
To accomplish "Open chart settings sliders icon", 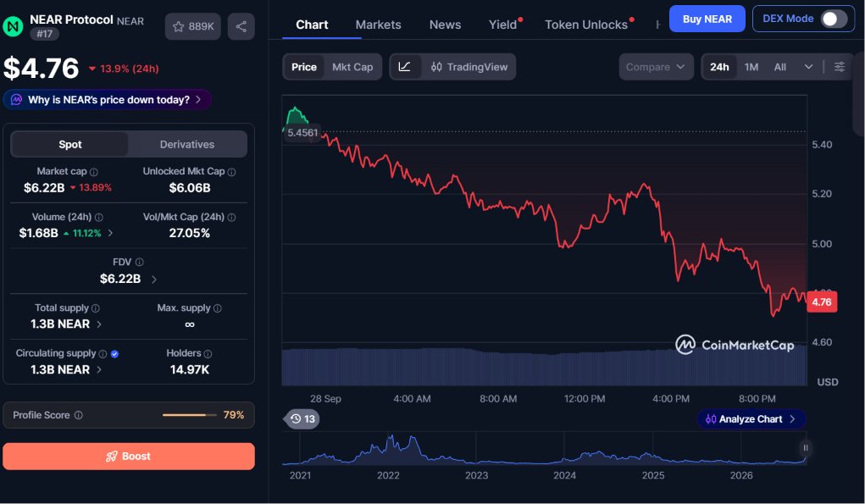I will pos(839,67).
